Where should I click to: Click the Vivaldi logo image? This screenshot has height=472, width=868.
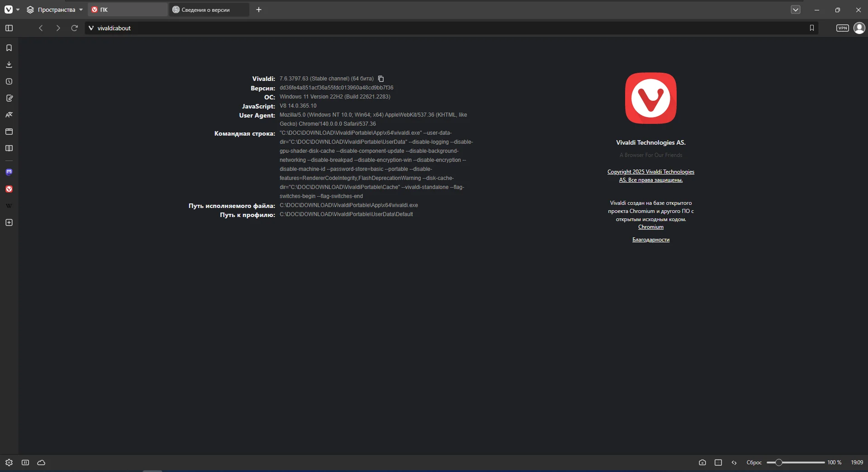(x=651, y=98)
